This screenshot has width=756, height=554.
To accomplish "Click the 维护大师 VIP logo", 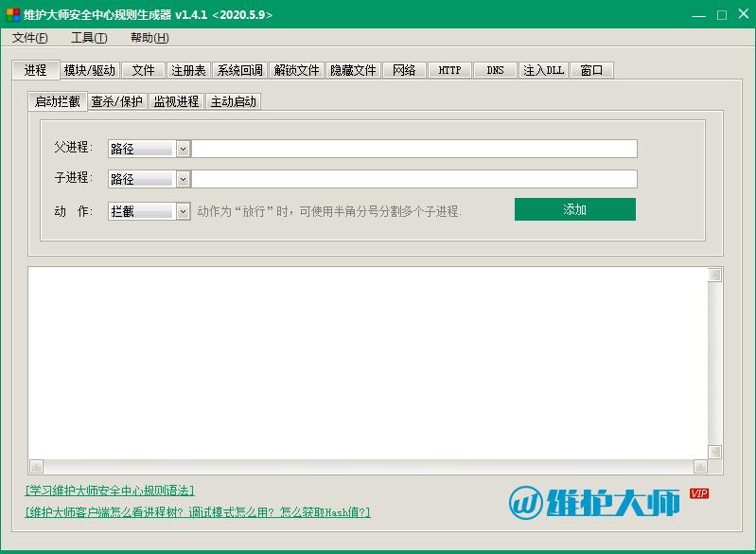I will click(x=608, y=502).
